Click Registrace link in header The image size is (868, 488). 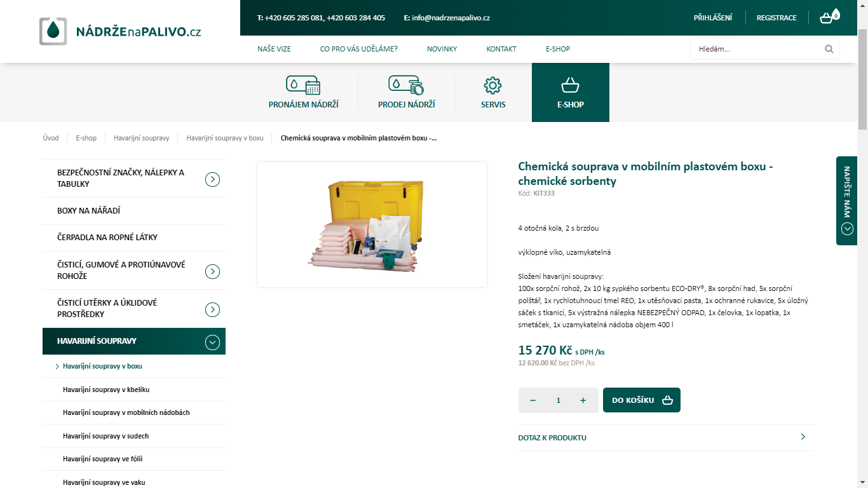pyautogui.click(x=776, y=18)
